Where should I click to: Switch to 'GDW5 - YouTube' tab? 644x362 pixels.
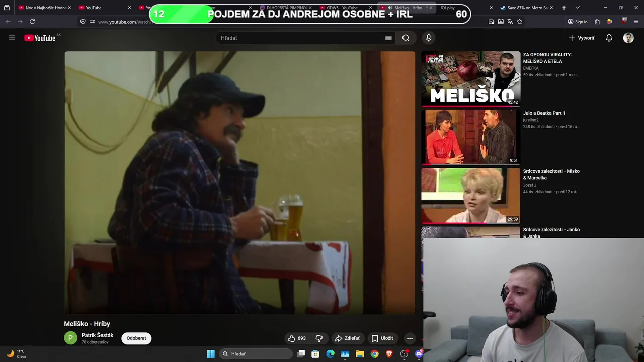(x=346, y=8)
